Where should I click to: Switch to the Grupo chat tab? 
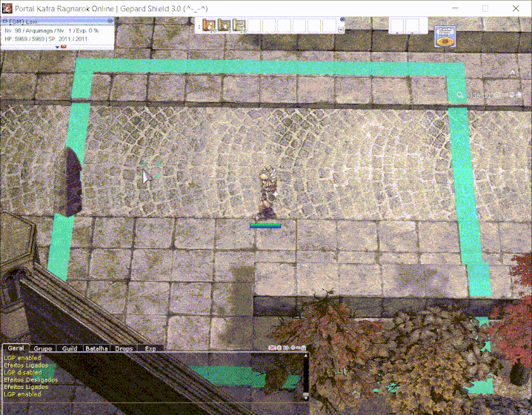pyautogui.click(x=43, y=348)
